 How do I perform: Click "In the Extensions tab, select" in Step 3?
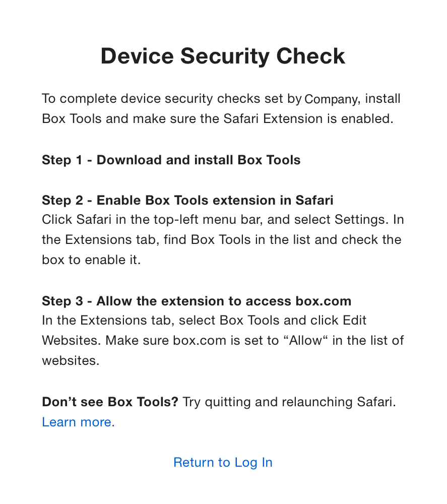(129, 321)
